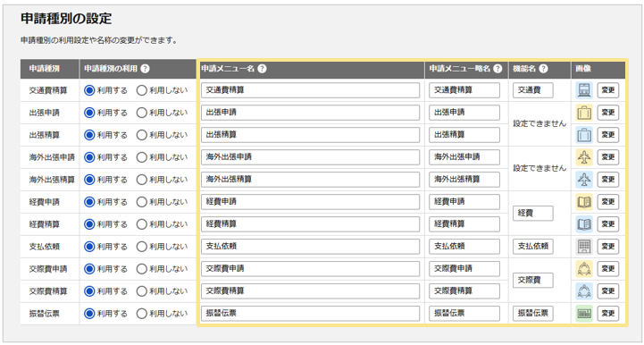644x345 pixels.
Task: Click 海外出張申請 label in 申請種別 column
Action: click(52, 157)
